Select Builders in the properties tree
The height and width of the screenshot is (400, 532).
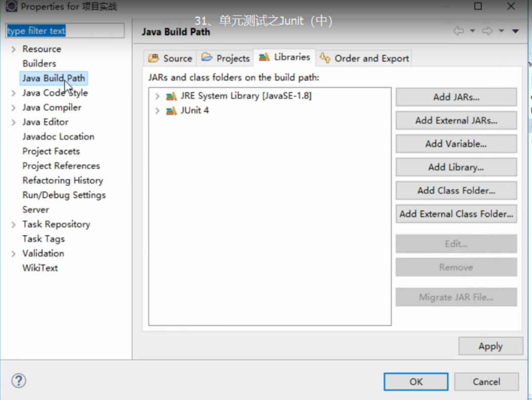[x=39, y=64]
